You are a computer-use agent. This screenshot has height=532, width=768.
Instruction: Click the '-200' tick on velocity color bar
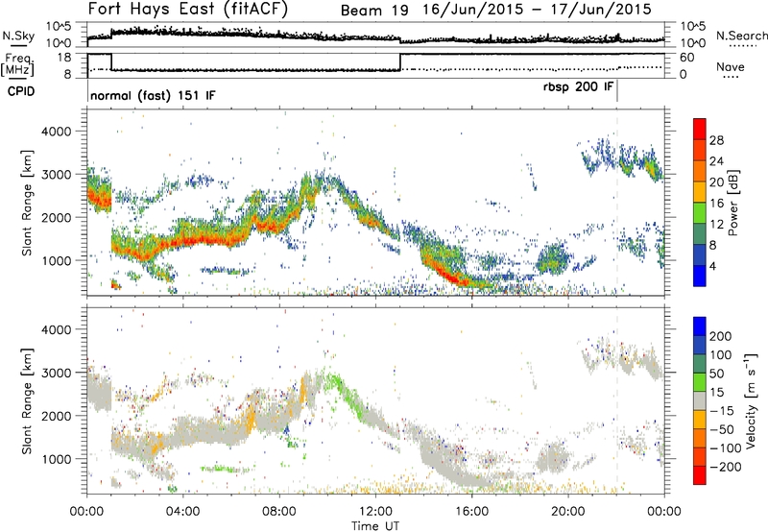(x=726, y=467)
